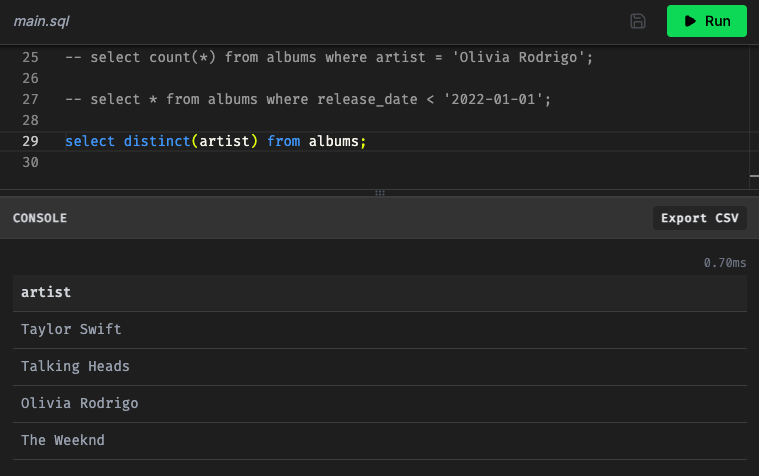
Task: Click line number 29 in gutter
Action: [29, 141]
